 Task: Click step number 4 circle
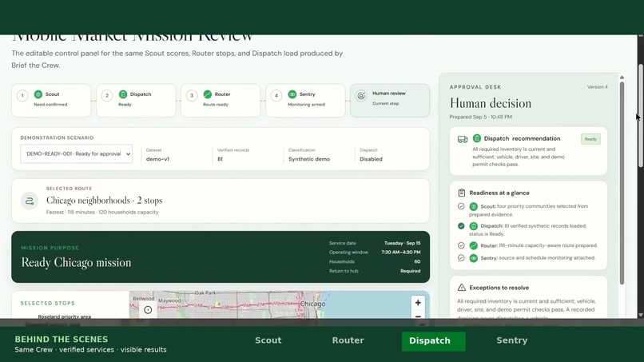click(x=276, y=96)
